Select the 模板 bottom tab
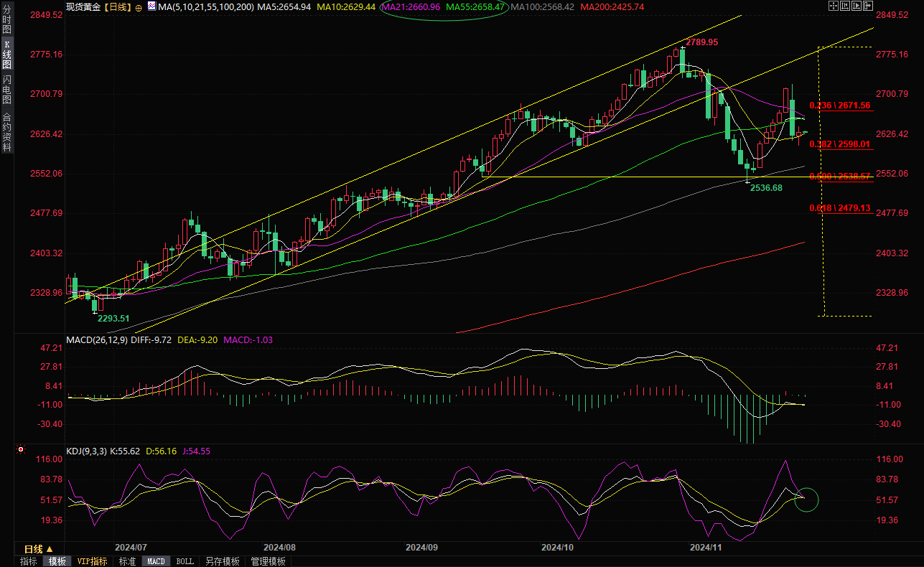Screen dimensions: 924x567 (x=57, y=561)
